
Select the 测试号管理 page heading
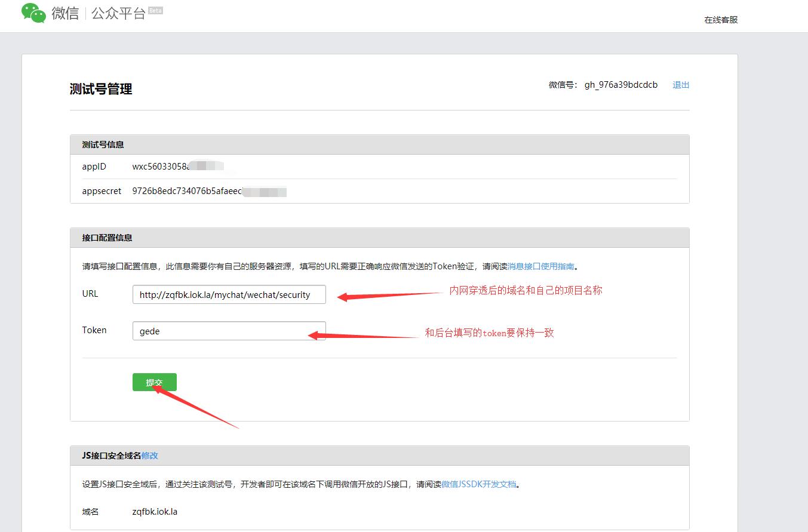click(x=101, y=89)
